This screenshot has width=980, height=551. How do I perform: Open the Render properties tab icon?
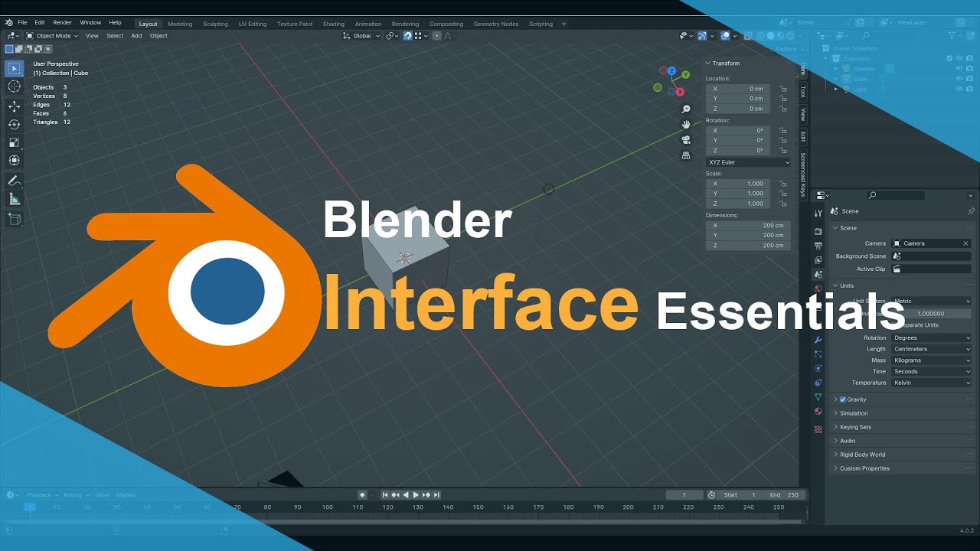pyautogui.click(x=818, y=231)
